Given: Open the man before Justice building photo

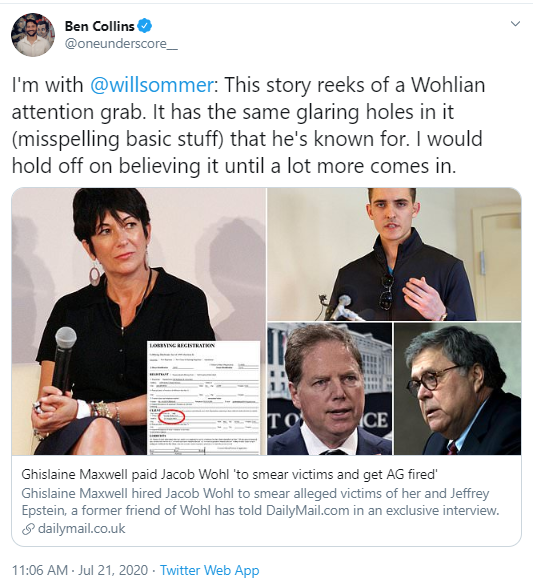Looking at the screenshot, I should click(x=330, y=389).
